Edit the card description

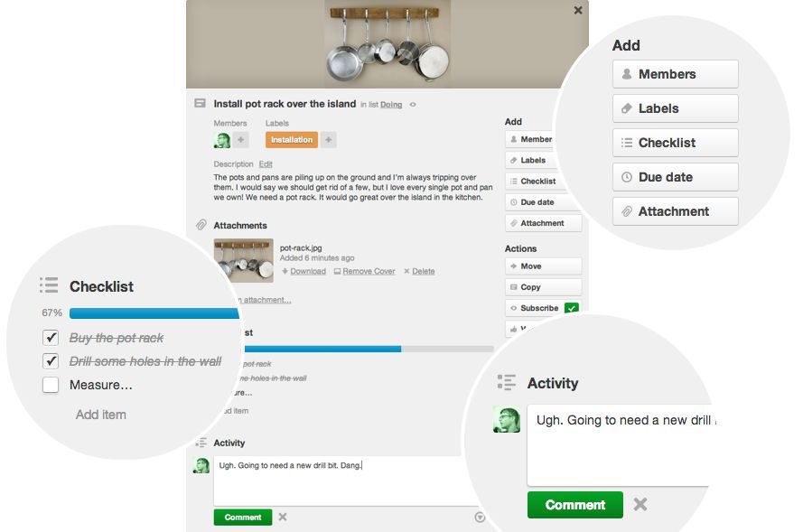coord(266,163)
